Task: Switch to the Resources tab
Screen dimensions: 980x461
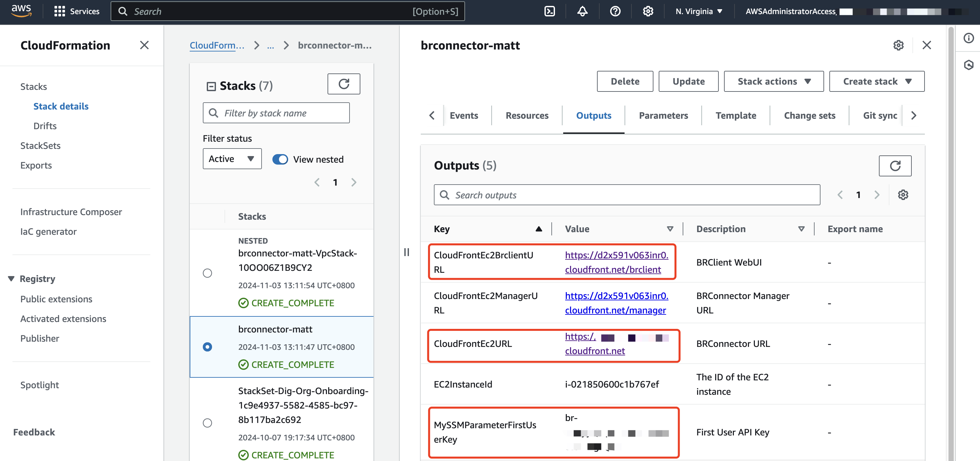Action: pos(527,115)
